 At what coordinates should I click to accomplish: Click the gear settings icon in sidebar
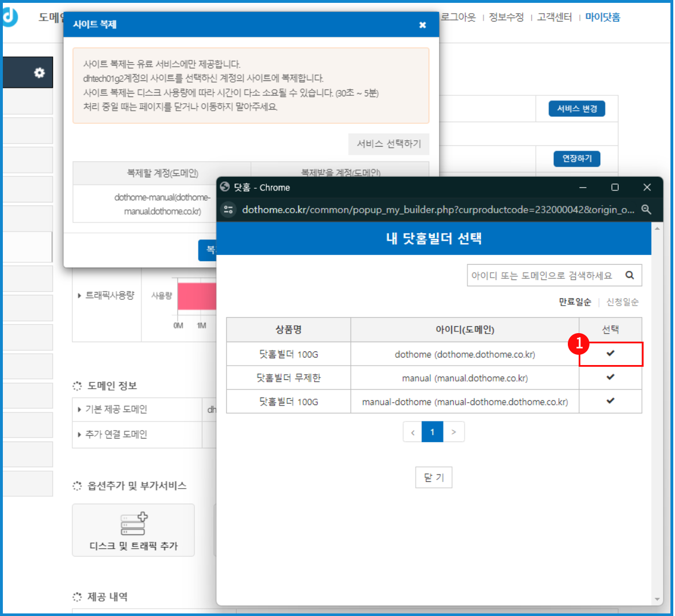tap(39, 72)
